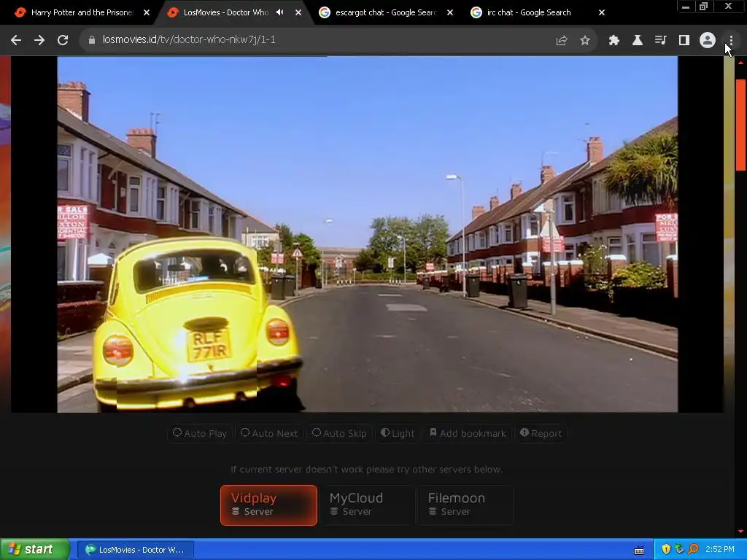Go back to the previous page

click(x=16, y=41)
